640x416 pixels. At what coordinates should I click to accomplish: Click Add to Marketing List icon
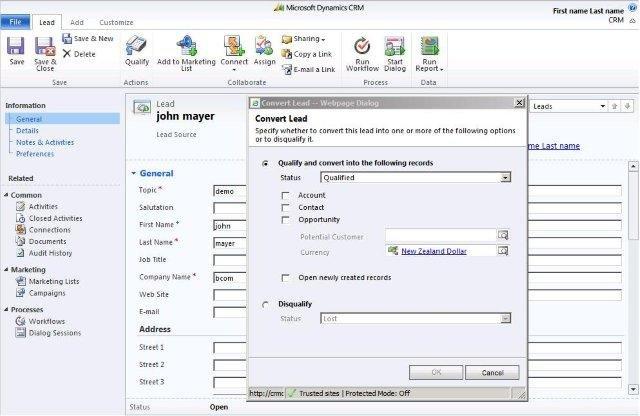187,48
